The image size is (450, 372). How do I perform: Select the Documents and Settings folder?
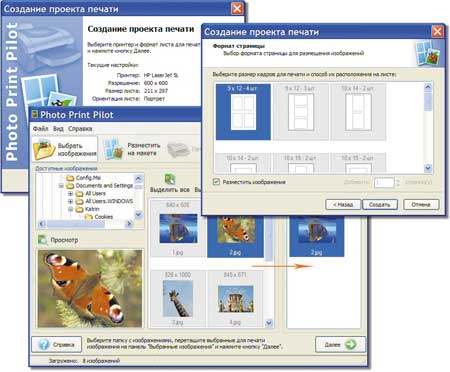100,186
